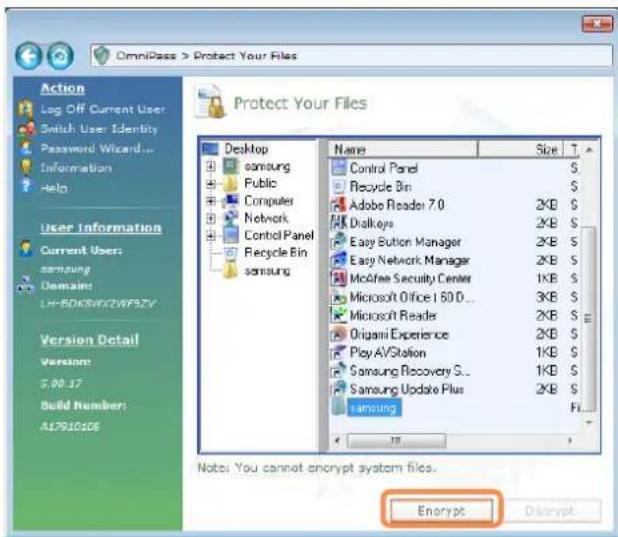The width and height of the screenshot is (618, 537).
Task: Click the vertical scrollbar thumb in file list
Action: point(588,319)
